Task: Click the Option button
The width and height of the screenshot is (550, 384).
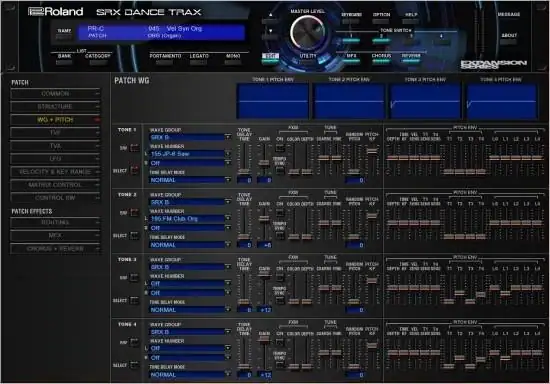Action: (x=381, y=21)
